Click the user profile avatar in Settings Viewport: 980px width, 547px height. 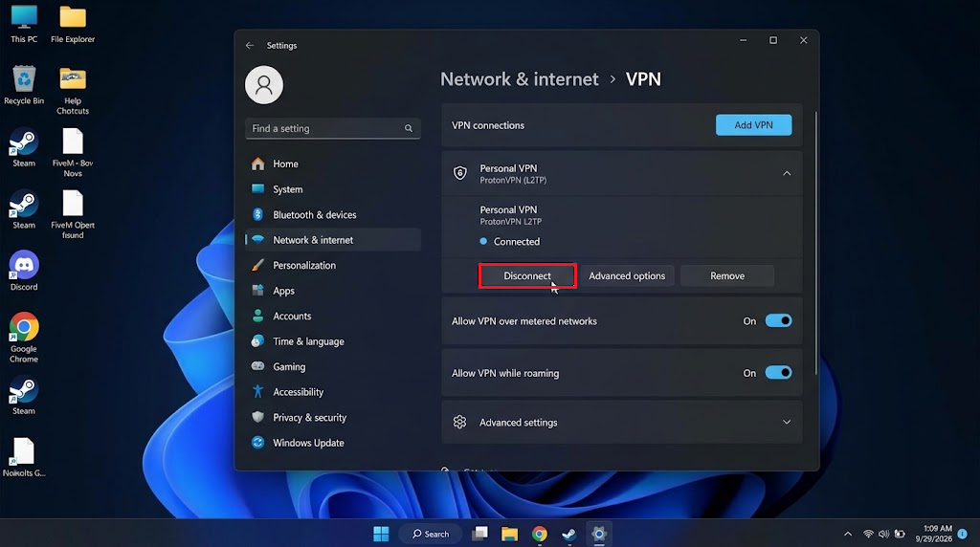264,85
